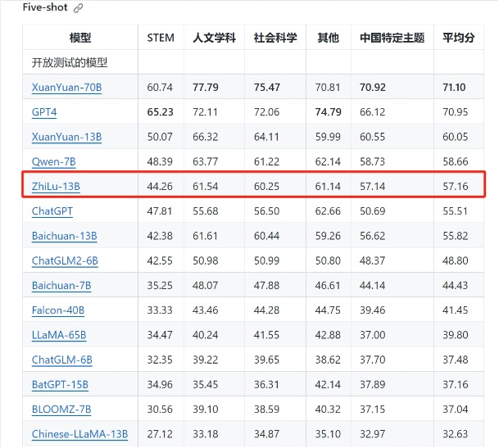
Task: Select Falcon-40B average score 41.45
Action: click(x=456, y=310)
